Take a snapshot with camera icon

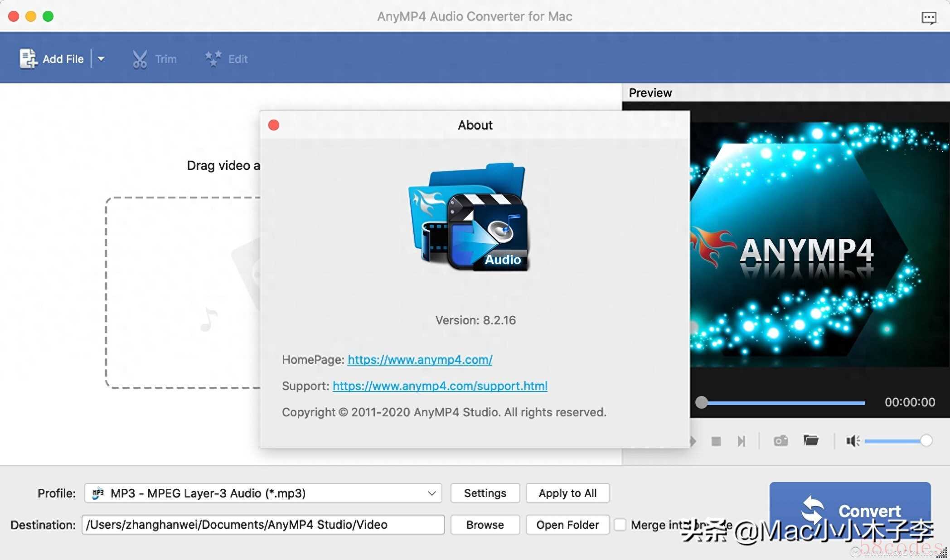pos(780,441)
